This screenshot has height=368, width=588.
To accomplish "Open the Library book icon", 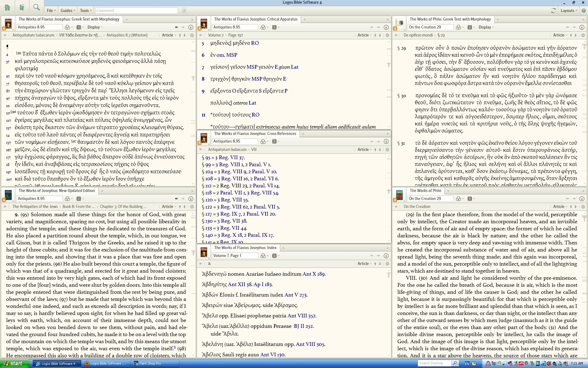I will pyautogui.click(x=22, y=7).
